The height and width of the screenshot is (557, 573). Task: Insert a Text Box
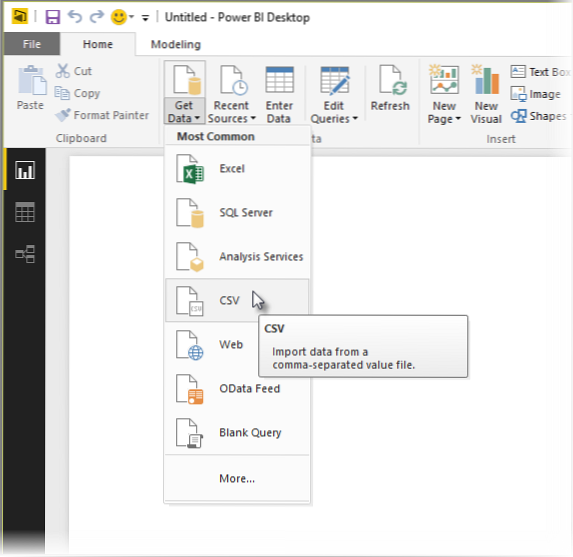point(539,72)
